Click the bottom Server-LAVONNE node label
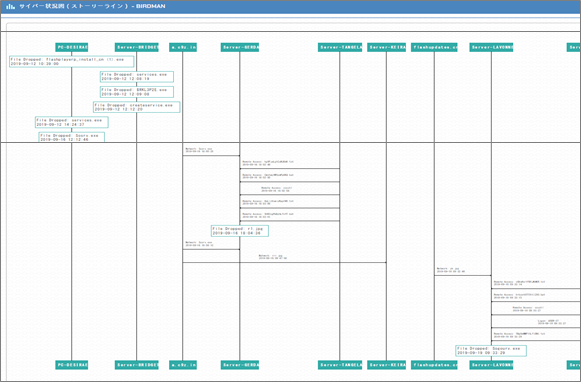This screenshot has height=386, width=583. (491, 365)
